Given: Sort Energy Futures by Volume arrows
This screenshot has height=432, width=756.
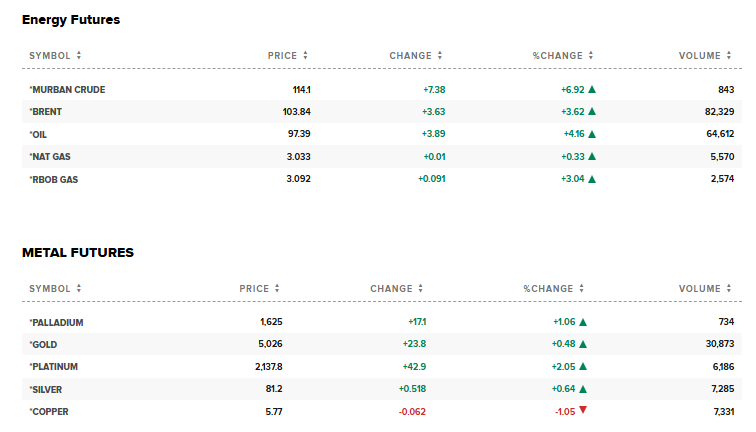Looking at the screenshot, I should [x=729, y=55].
